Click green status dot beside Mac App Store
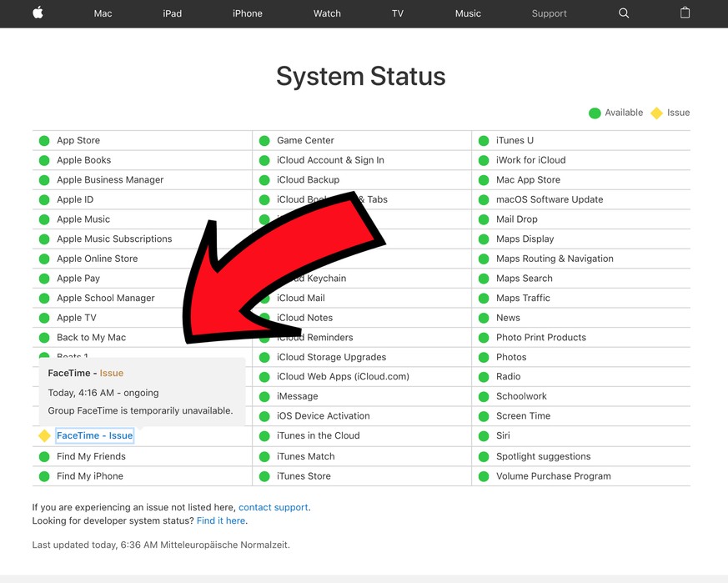This screenshot has width=728, height=583. (x=484, y=180)
